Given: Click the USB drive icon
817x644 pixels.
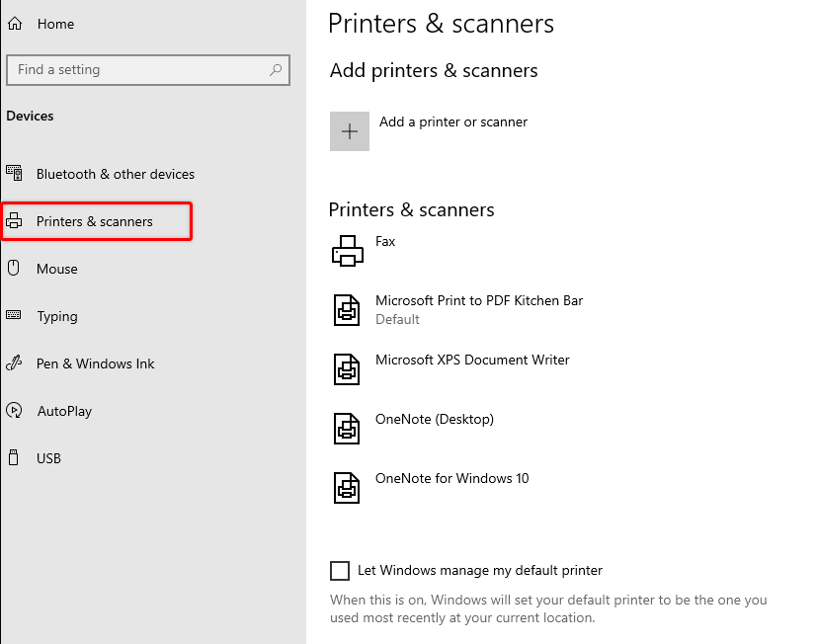Looking at the screenshot, I should [x=14, y=457].
